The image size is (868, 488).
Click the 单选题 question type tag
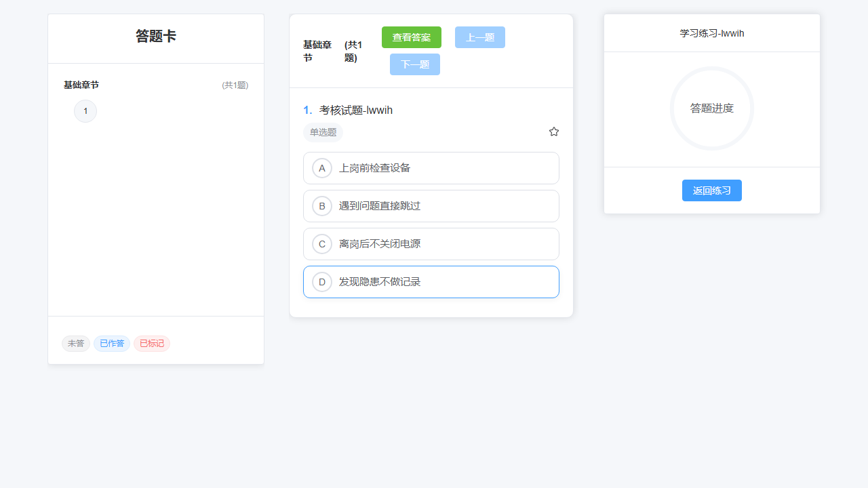pyautogui.click(x=323, y=132)
